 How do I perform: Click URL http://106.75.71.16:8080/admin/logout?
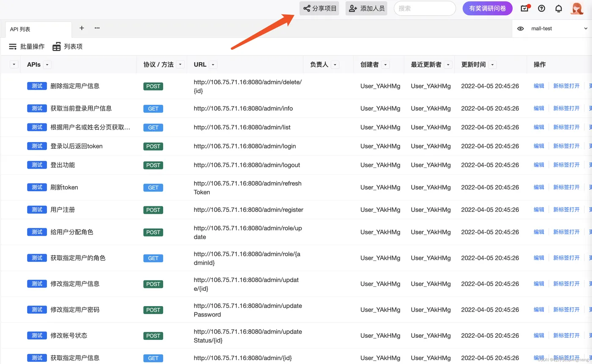(247, 165)
